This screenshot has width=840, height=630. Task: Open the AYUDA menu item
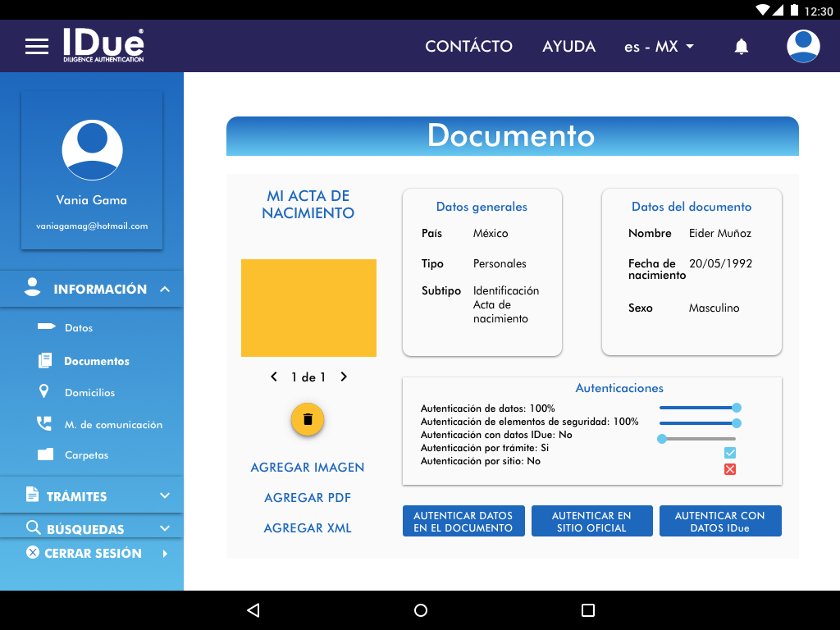tap(568, 47)
